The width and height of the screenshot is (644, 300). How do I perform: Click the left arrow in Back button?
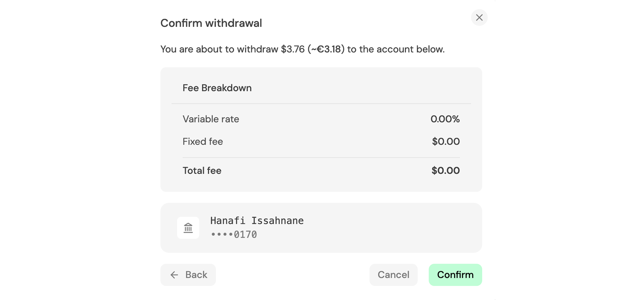tap(174, 275)
